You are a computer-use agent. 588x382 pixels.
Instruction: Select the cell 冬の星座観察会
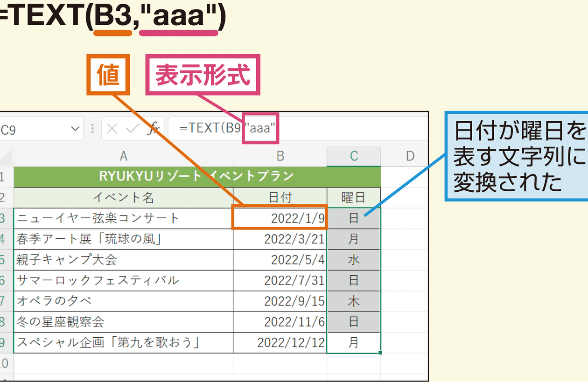[123, 322]
